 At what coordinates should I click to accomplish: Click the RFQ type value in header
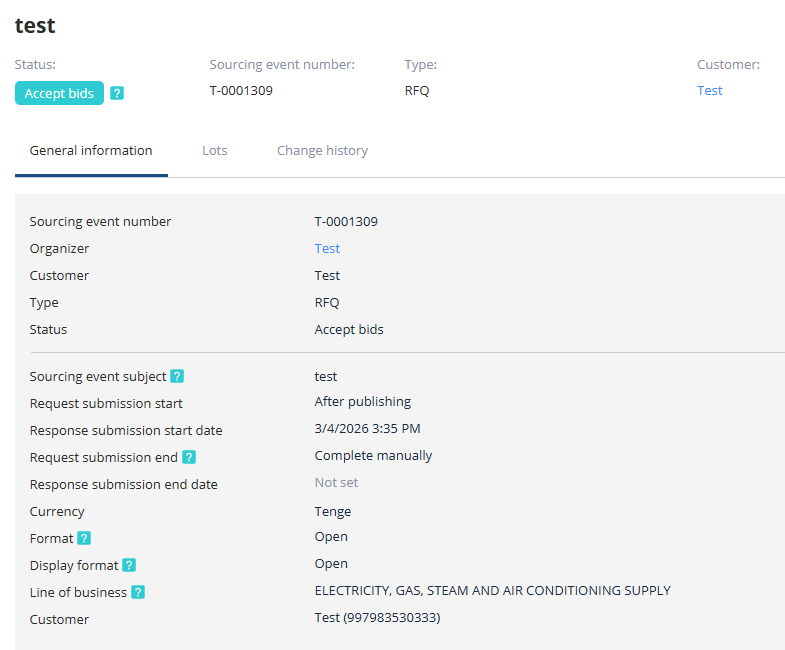point(417,91)
